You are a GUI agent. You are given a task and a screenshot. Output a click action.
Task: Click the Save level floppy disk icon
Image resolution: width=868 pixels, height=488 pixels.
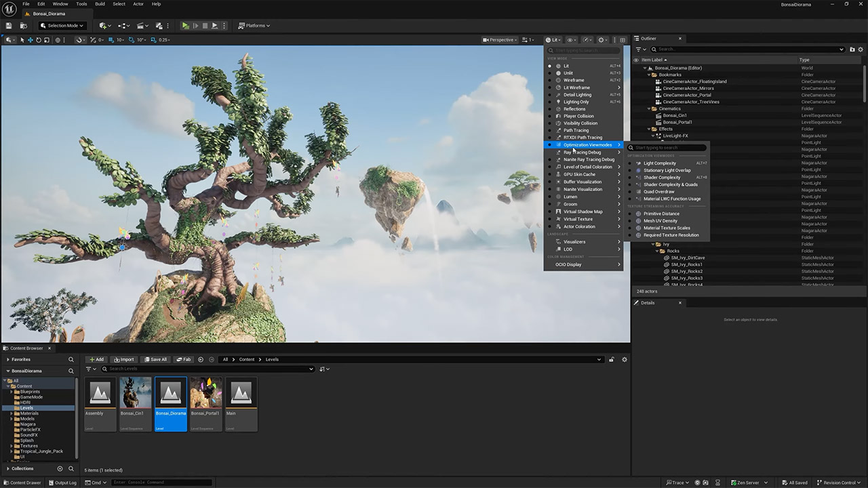coord(9,26)
